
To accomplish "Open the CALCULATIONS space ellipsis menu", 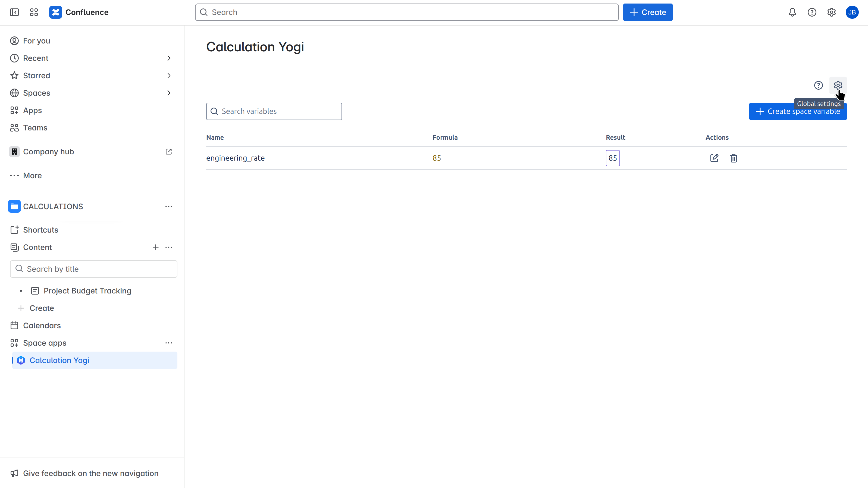I will (x=169, y=206).
